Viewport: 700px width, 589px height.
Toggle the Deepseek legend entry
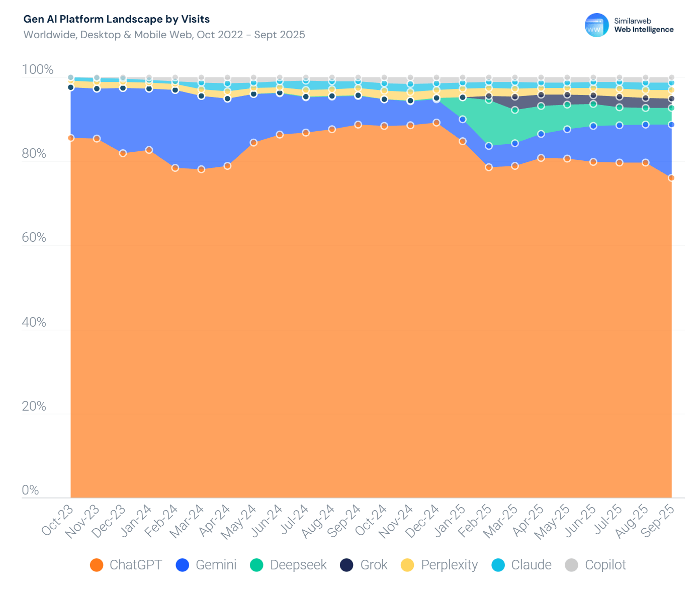(289, 565)
